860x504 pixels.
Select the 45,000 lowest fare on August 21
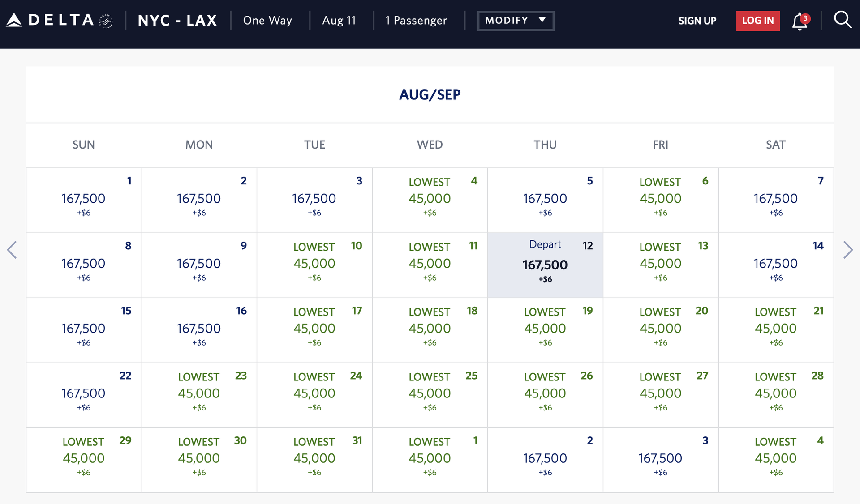click(776, 330)
